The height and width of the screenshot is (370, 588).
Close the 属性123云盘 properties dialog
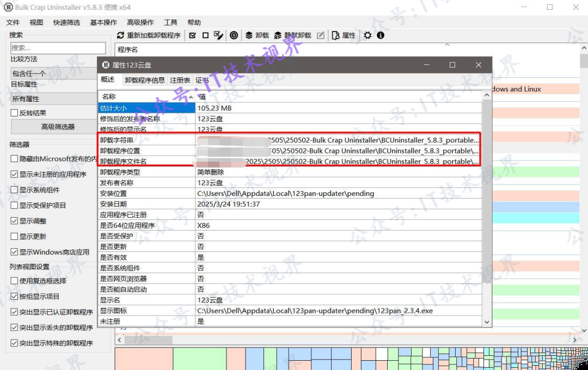(x=479, y=65)
